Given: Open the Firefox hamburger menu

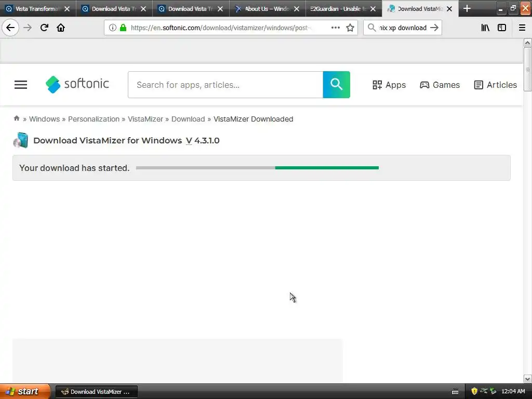Looking at the screenshot, I should [x=522, y=28].
